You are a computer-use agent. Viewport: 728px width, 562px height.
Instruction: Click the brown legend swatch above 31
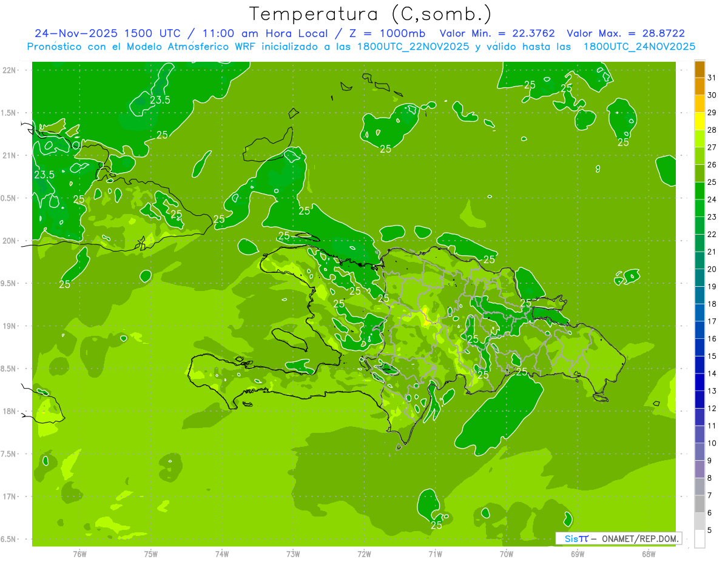[700, 69]
